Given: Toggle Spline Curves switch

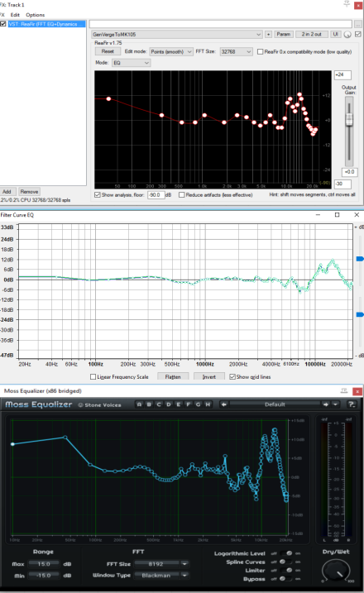Looking at the screenshot, I should (x=286, y=562).
